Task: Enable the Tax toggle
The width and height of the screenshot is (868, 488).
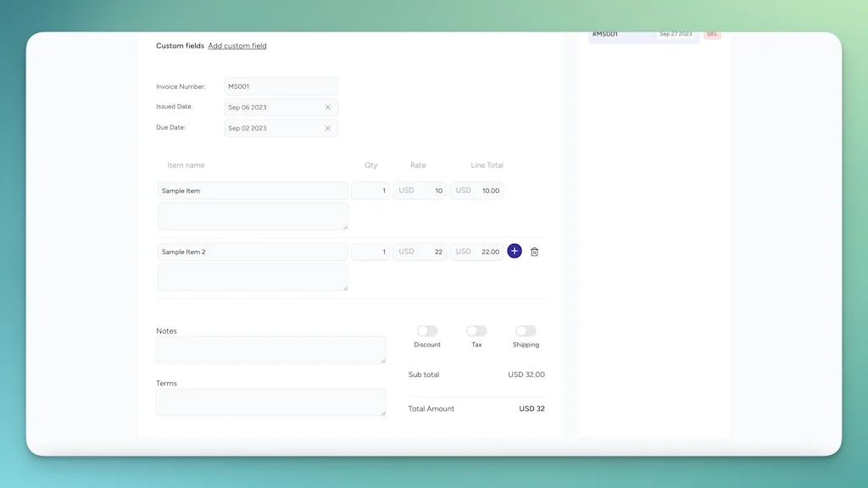Action: click(476, 332)
